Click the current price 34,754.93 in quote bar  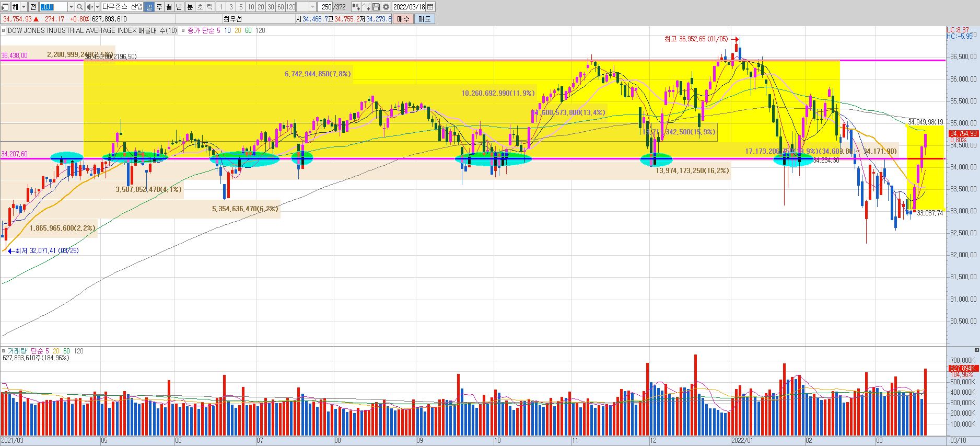click(17, 19)
